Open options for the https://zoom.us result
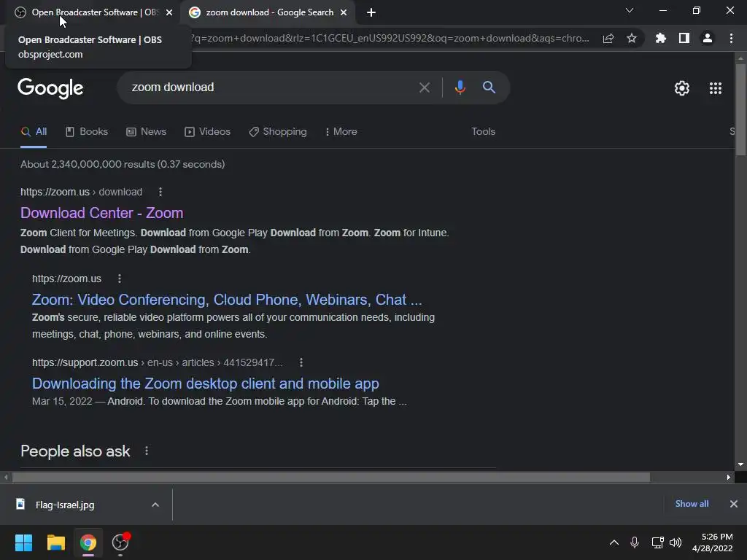The width and height of the screenshot is (747, 560). point(120,279)
